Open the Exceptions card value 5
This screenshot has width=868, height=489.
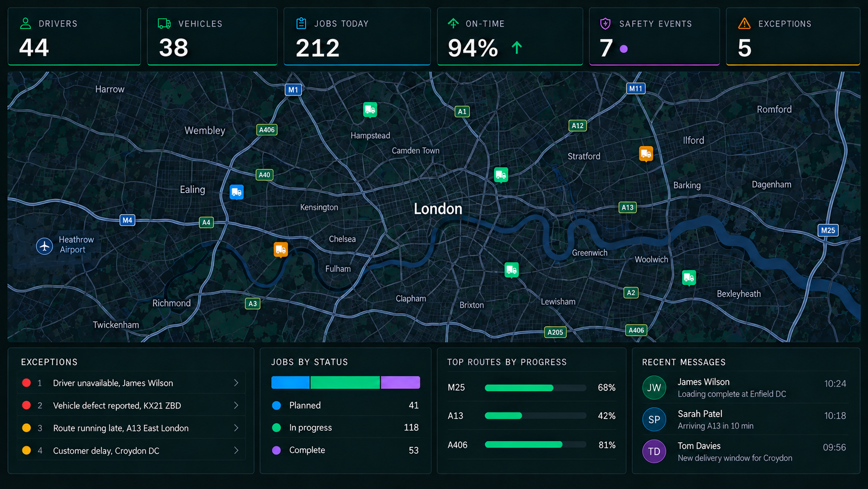pos(744,48)
